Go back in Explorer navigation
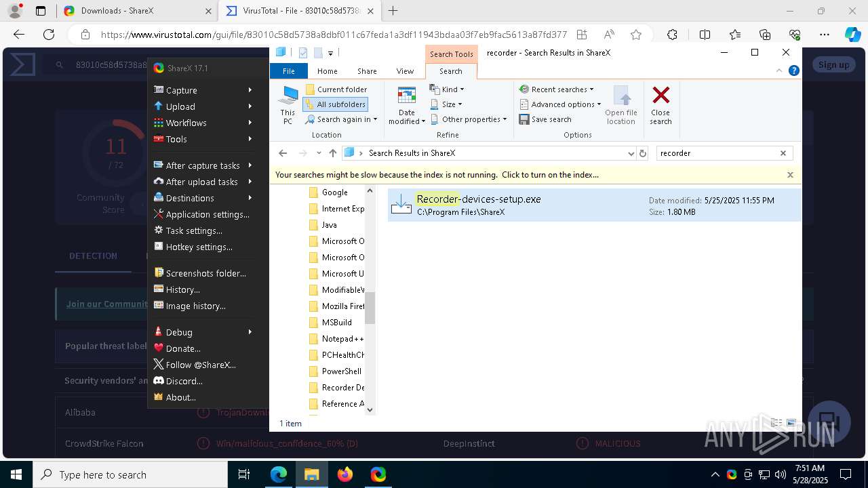This screenshot has height=488, width=868. pyautogui.click(x=283, y=153)
